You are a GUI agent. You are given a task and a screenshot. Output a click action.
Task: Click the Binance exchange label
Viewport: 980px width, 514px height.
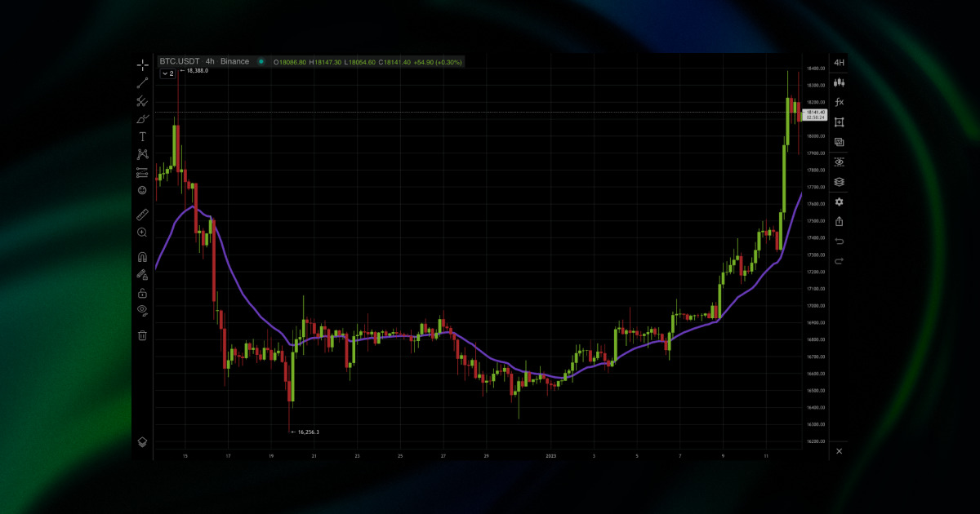point(235,61)
